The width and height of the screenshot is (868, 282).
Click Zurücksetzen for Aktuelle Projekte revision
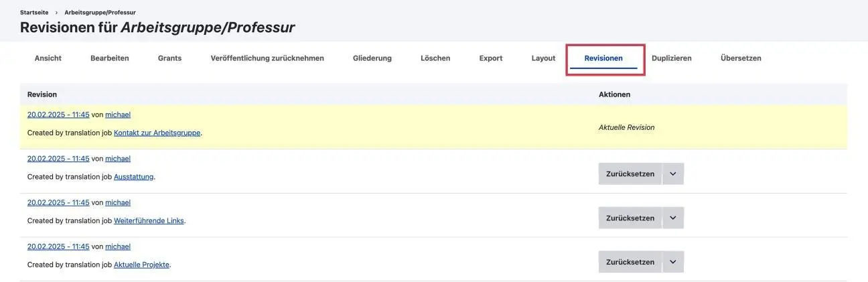click(x=630, y=262)
